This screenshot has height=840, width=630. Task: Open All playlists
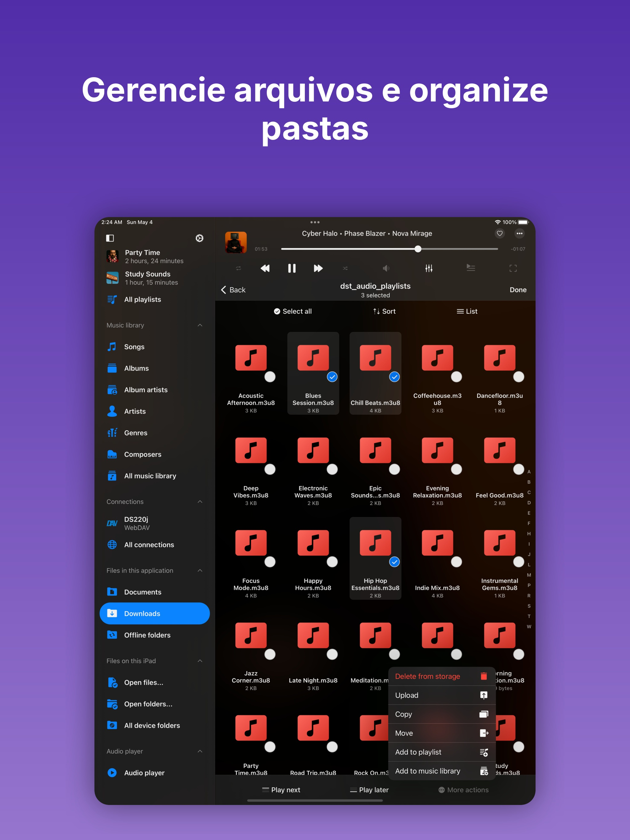(x=155, y=299)
